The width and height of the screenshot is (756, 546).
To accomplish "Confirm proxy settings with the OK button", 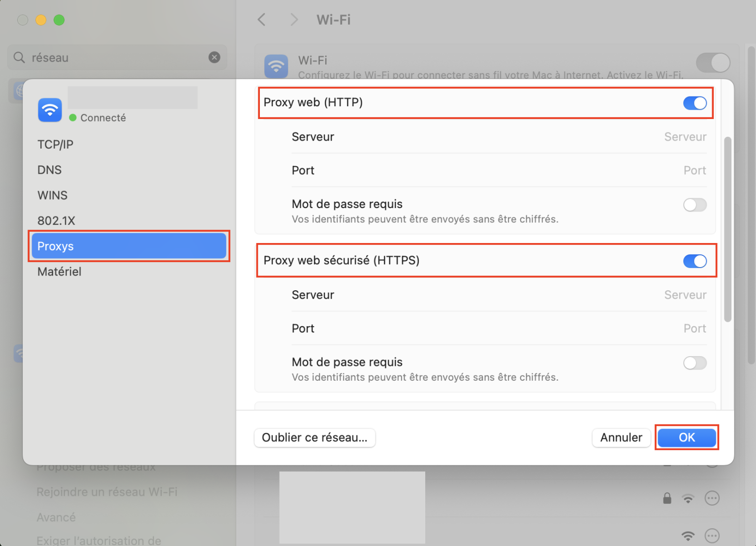I will click(x=687, y=437).
